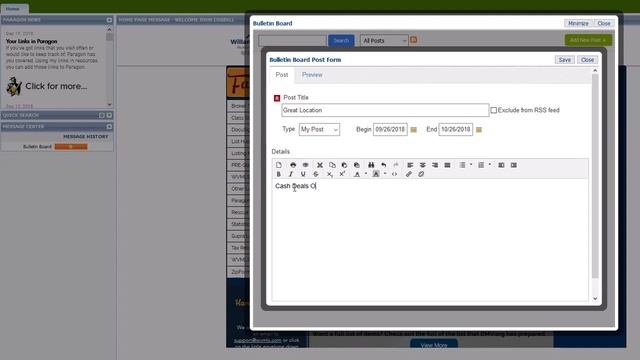
Task: Click in the Details editor text area
Action: tap(430, 240)
